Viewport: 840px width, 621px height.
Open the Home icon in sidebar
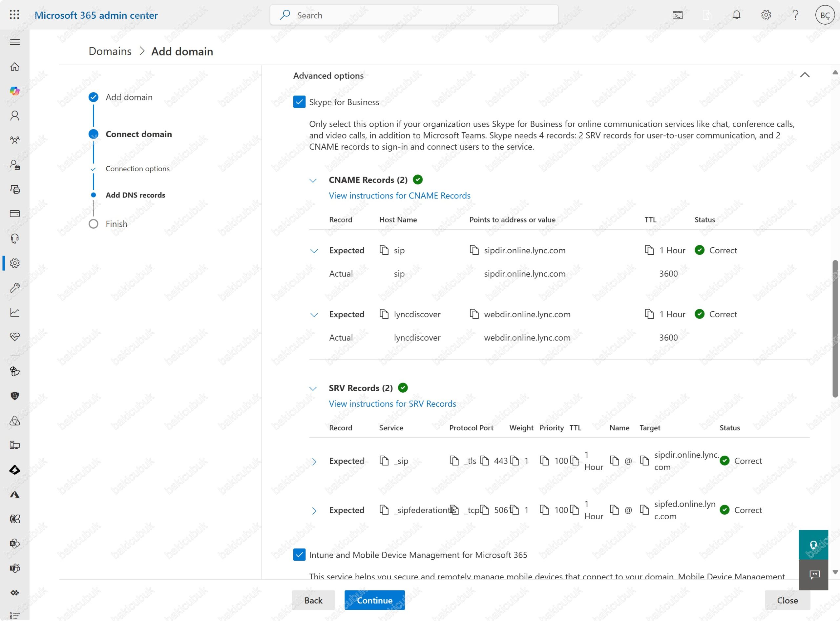15,67
